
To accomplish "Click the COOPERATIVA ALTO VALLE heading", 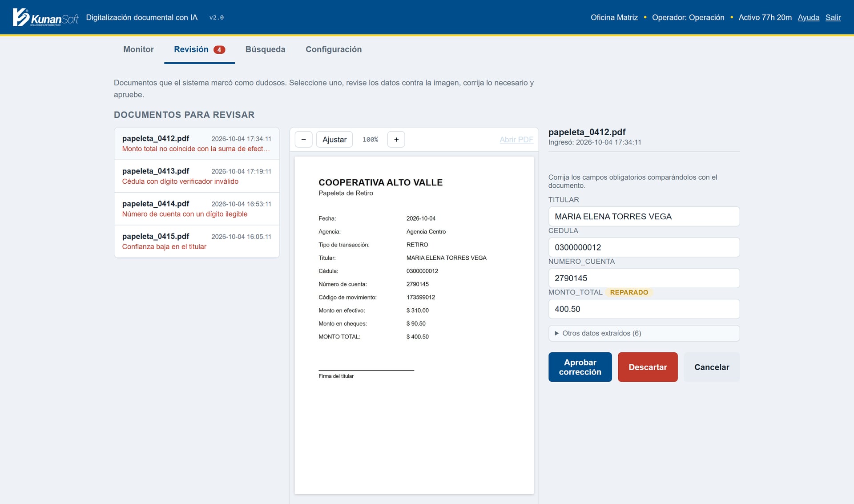I will click(380, 182).
